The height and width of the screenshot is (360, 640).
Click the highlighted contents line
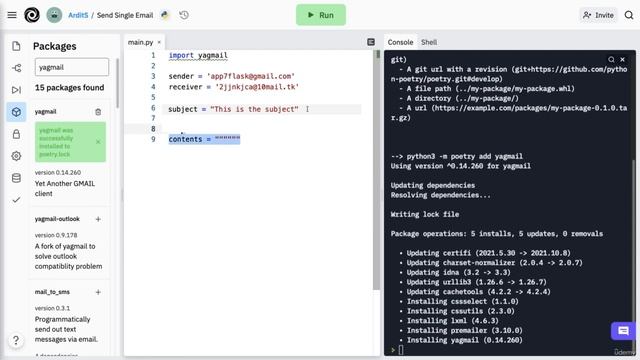(204, 139)
